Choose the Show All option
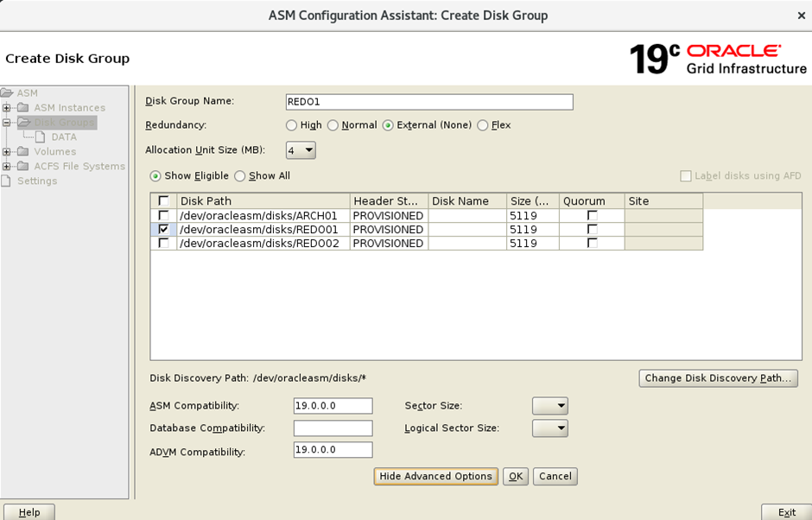Image resolution: width=812 pixels, height=520 pixels. [x=240, y=176]
